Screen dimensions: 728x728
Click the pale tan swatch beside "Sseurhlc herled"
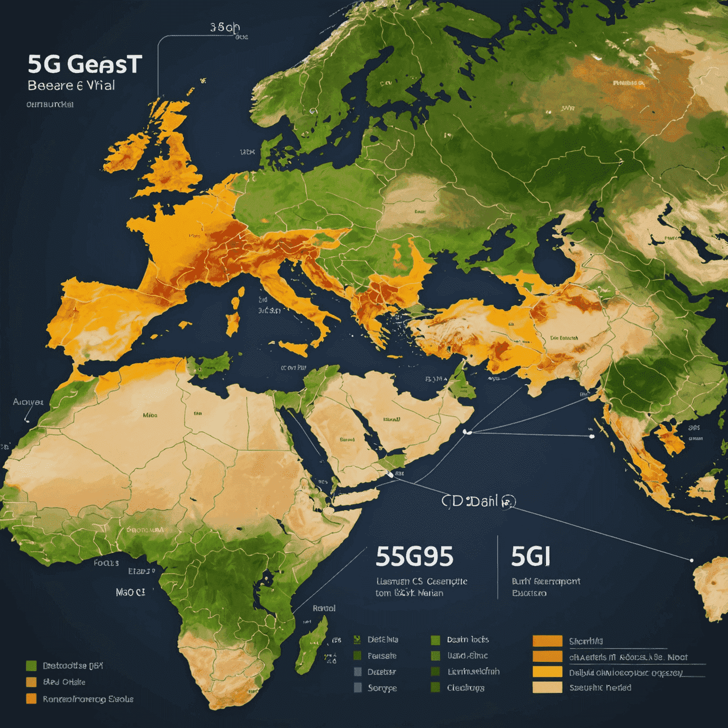(x=547, y=687)
